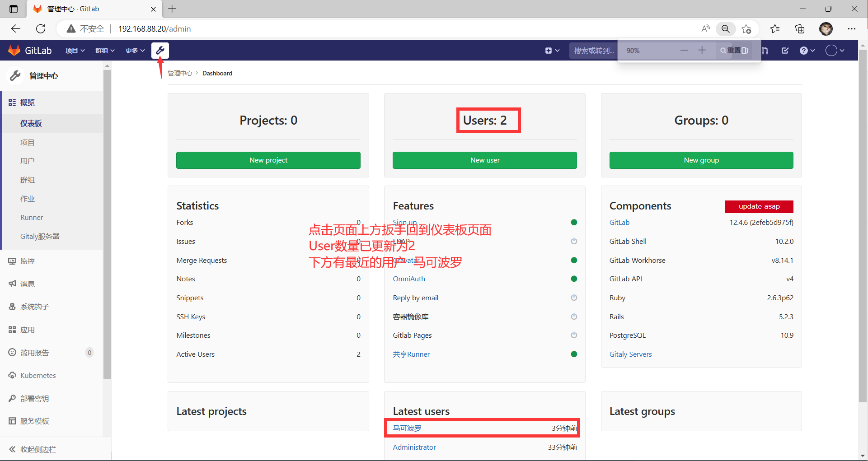Open merge requests icon in top navbar
This screenshot has height=461, width=868.
pos(765,51)
